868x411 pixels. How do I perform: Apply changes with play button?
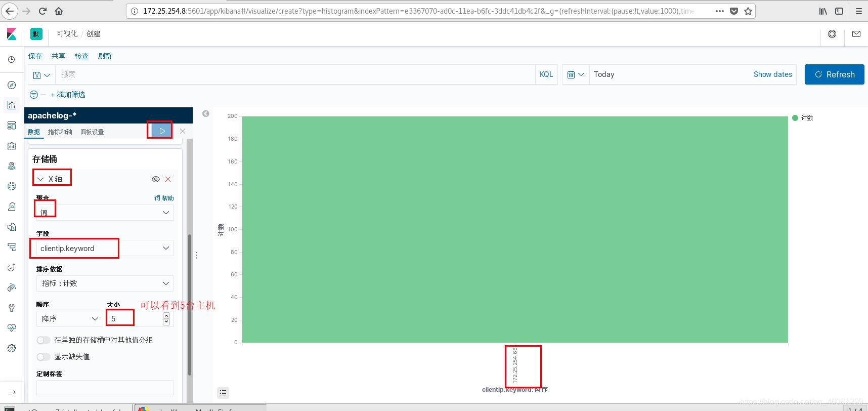(x=162, y=131)
